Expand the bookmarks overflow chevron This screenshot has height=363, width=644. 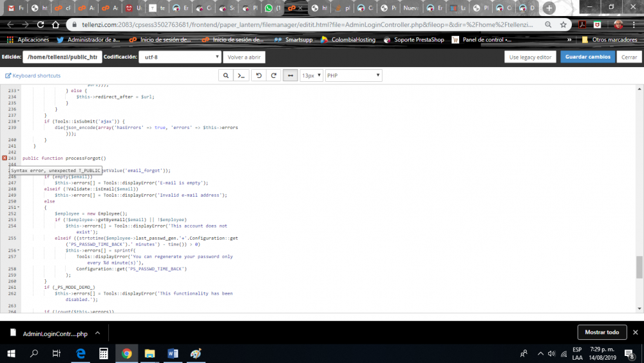coord(569,40)
